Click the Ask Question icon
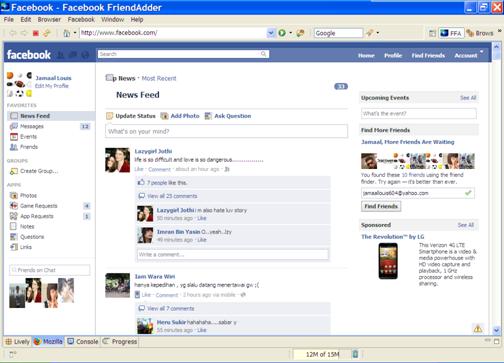Viewport: 504px width, 363px height. [x=208, y=116]
